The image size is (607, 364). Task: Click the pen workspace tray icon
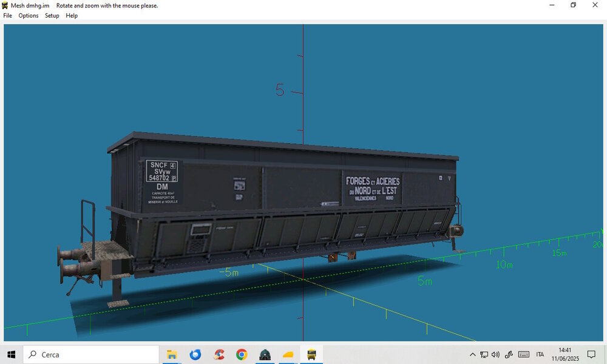tap(509, 354)
